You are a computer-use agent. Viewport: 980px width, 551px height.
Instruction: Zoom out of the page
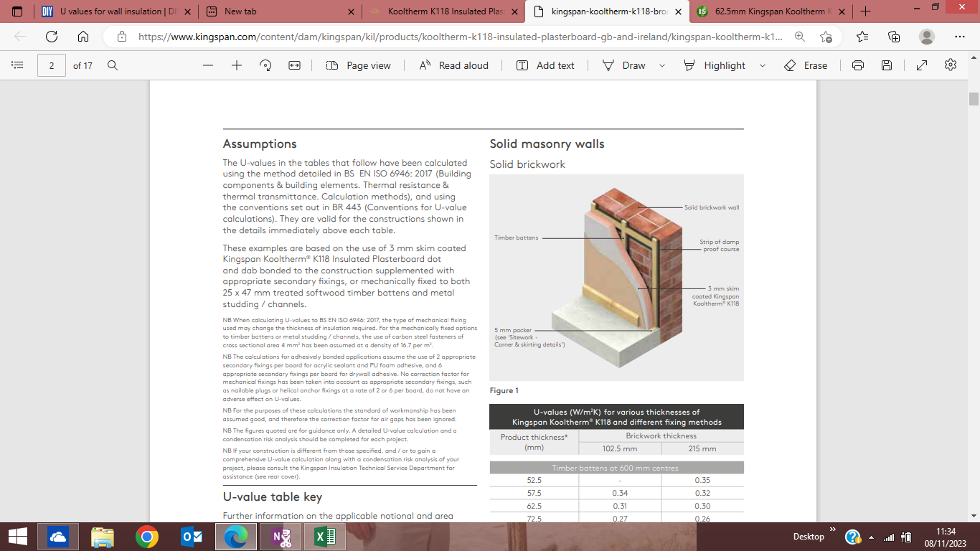[x=207, y=65]
